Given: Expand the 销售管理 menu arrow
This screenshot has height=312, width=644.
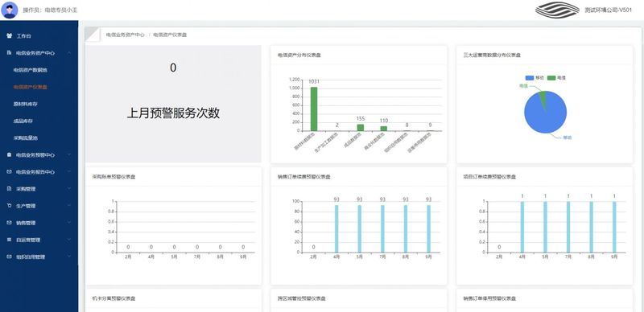Looking at the screenshot, I should click(x=69, y=223).
